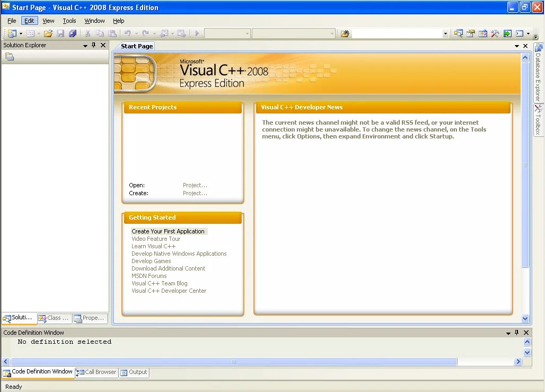Open Visual C++ Developer Center link
Screen dimensions: 545x392
pyautogui.click(x=169, y=291)
